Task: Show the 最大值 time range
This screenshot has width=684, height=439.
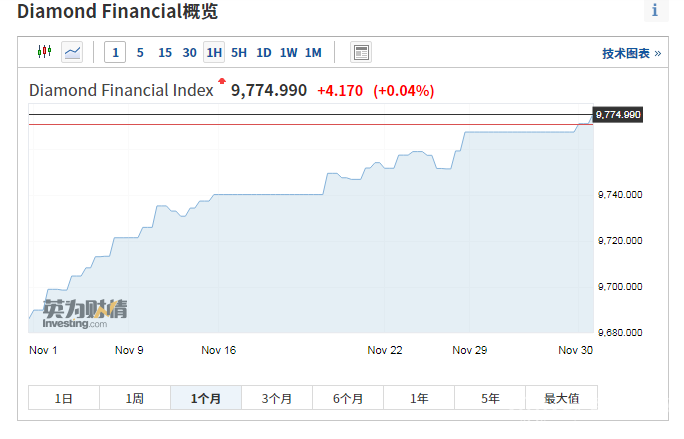Action: [561, 398]
